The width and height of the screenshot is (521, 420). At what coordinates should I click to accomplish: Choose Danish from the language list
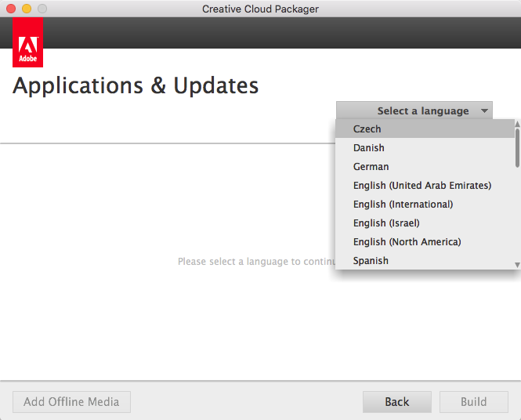pyautogui.click(x=425, y=147)
